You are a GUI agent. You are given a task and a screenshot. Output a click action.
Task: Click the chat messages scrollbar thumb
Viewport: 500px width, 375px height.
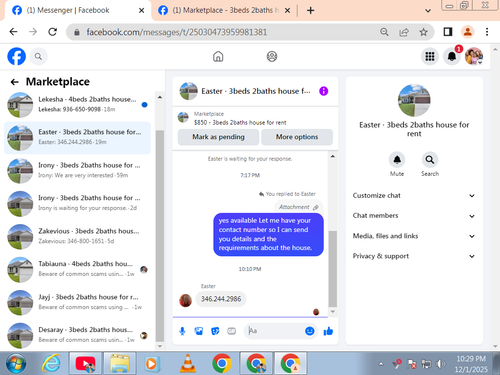click(x=332, y=268)
